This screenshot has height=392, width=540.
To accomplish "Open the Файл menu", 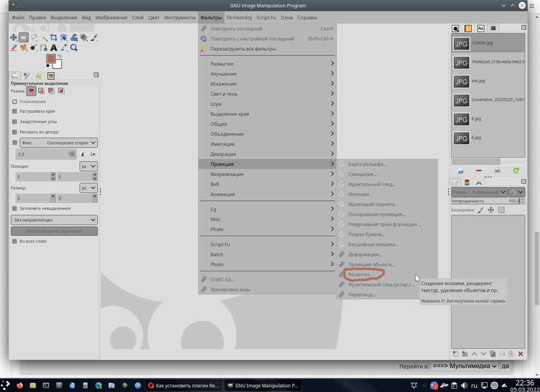I will 18,18.
